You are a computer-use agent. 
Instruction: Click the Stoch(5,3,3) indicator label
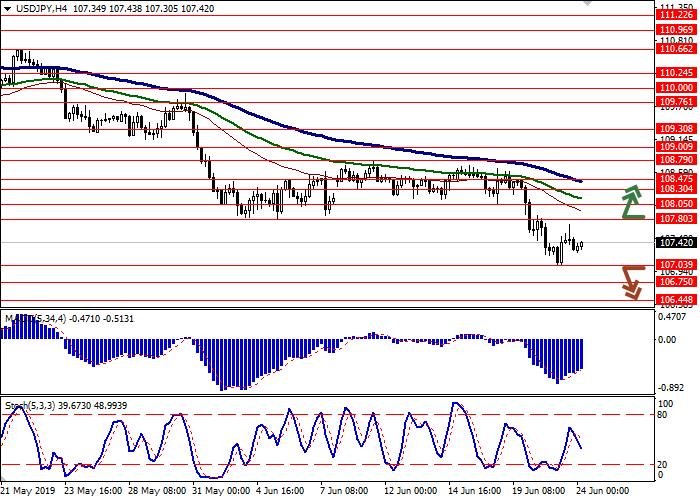pos(27,406)
